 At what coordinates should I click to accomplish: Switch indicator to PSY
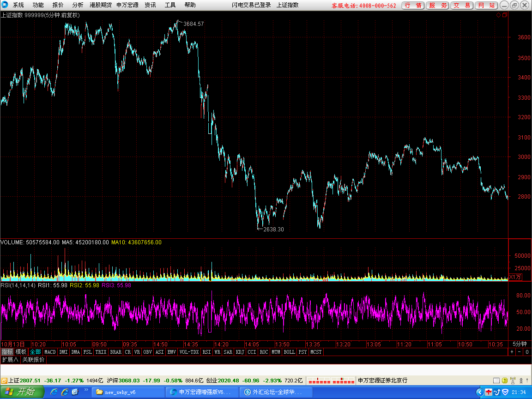[x=302, y=352]
